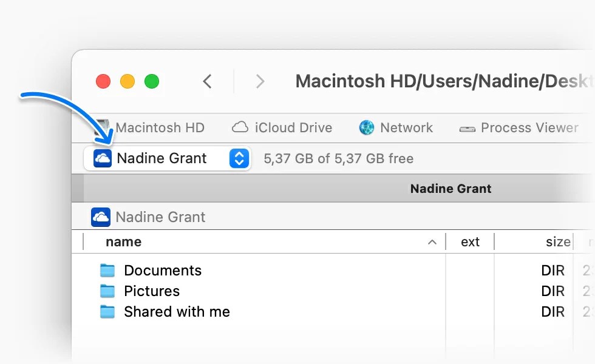595x364 pixels.
Task: Navigate back using the left arrow
Action: (207, 81)
